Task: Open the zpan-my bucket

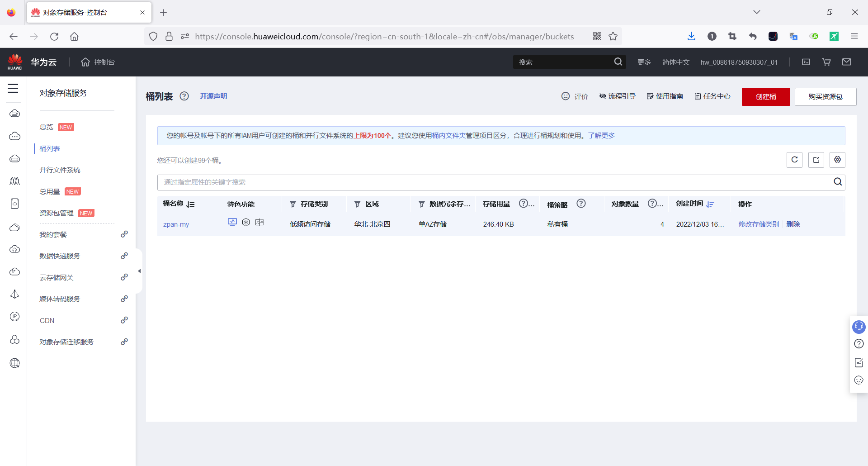Action: (176, 224)
